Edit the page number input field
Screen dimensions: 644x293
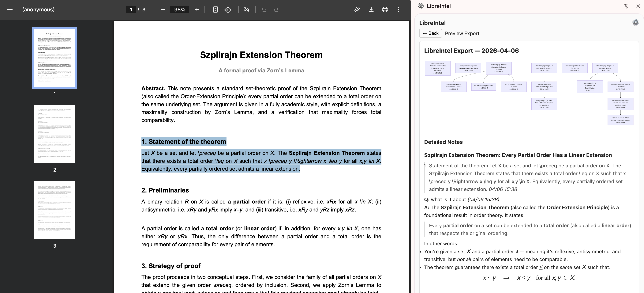click(x=131, y=10)
